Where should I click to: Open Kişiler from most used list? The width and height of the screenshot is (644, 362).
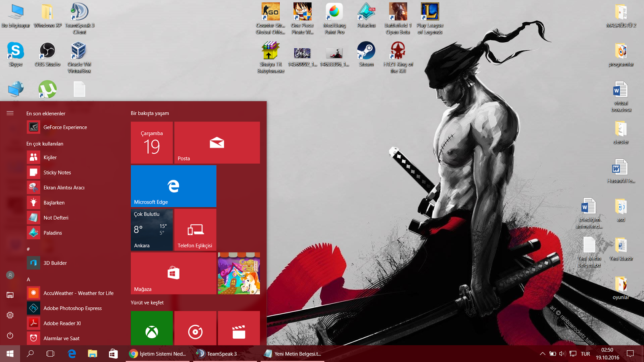(x=74, y=158)
